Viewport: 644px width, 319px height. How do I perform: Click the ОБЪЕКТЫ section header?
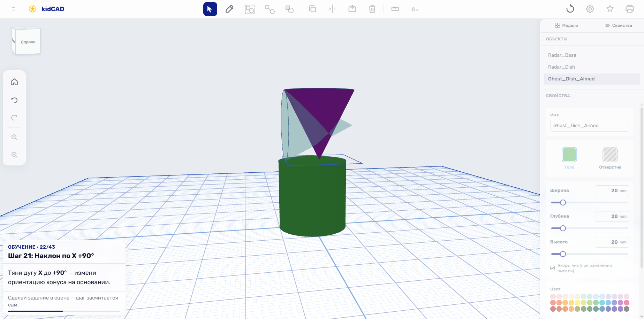556,39
